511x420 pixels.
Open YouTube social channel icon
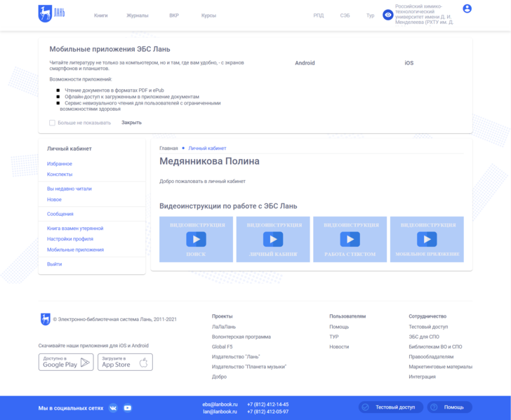click(128, 408)
